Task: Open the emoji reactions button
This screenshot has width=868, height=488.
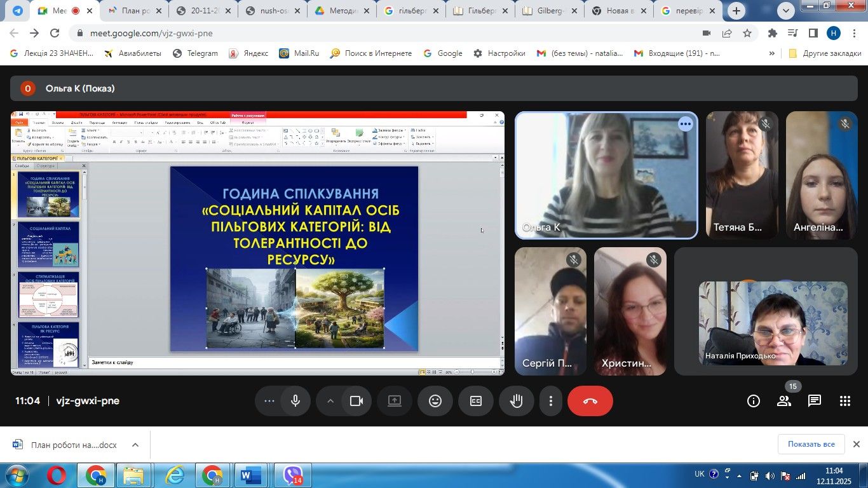Action: click(435, 401)
